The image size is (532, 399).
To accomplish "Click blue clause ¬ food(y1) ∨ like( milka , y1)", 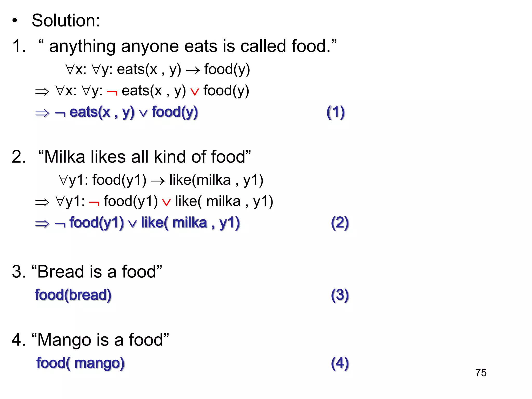I will coord(147,223).
